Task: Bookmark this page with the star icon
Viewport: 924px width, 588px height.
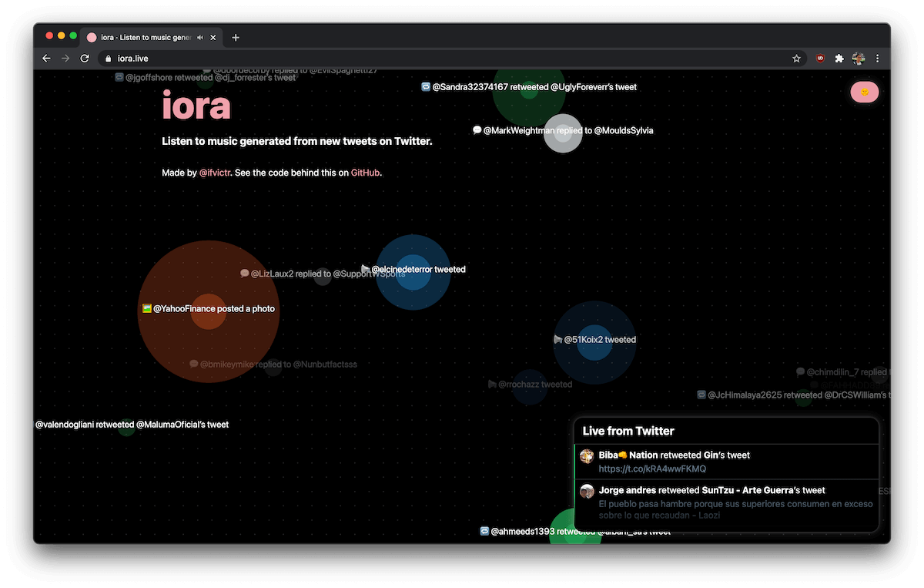Action: 797,59
